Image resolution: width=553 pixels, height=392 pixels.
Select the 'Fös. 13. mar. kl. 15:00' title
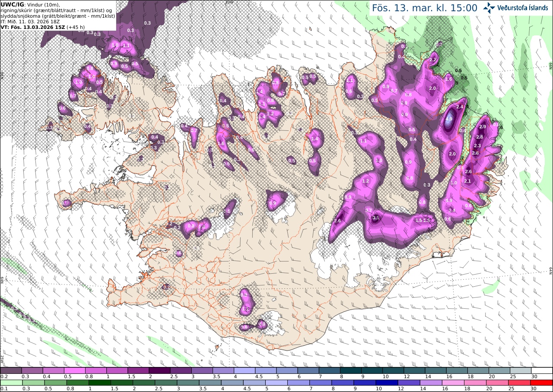click(x=425, y=8)
